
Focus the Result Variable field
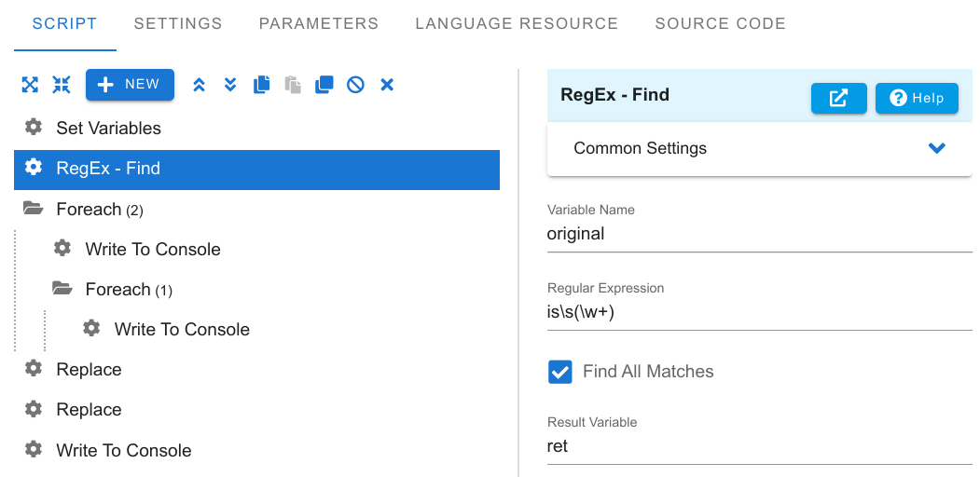point(759,446)
